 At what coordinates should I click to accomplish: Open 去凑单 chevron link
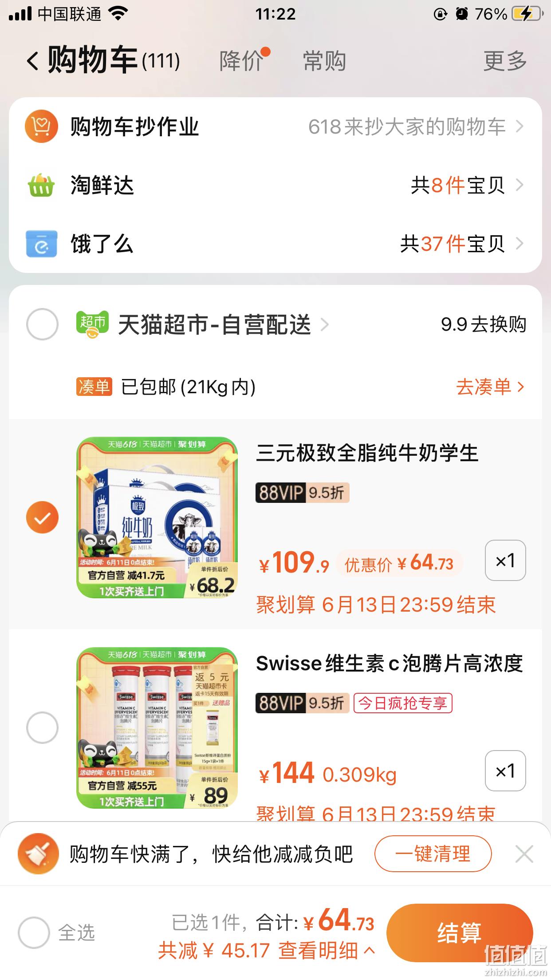(x=491, y=387)
